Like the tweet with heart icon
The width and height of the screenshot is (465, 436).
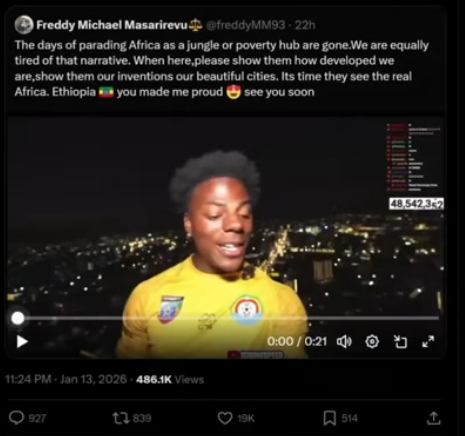pos(225,418)
